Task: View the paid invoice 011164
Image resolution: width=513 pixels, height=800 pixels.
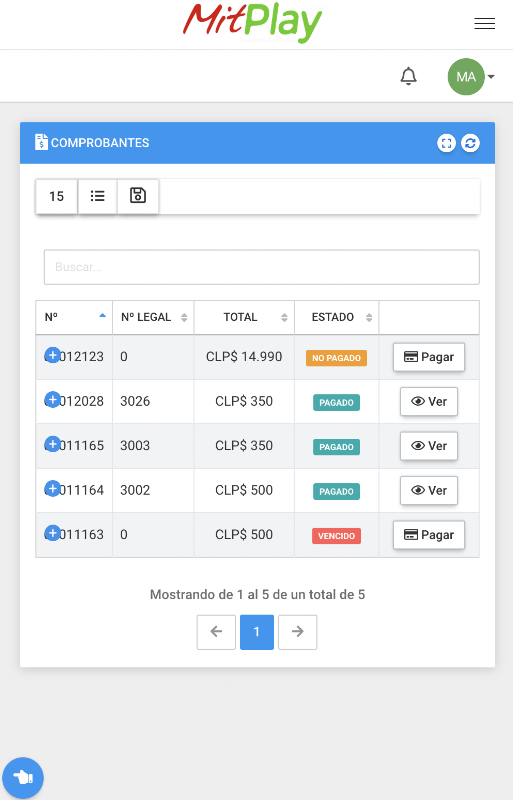Action: pyautogui.click(x=429, y=490)
